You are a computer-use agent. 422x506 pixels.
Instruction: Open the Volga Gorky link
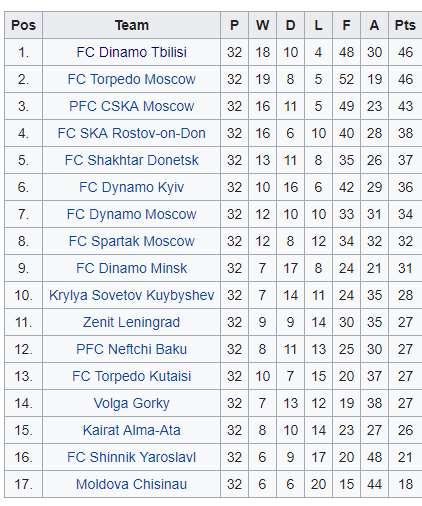click(x=131, y=403)
